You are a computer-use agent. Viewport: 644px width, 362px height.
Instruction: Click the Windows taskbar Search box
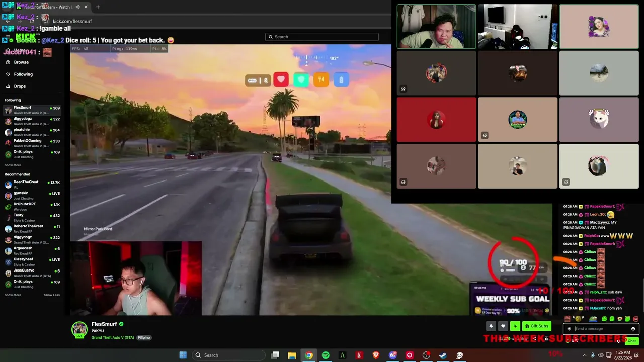click(228, 355)
